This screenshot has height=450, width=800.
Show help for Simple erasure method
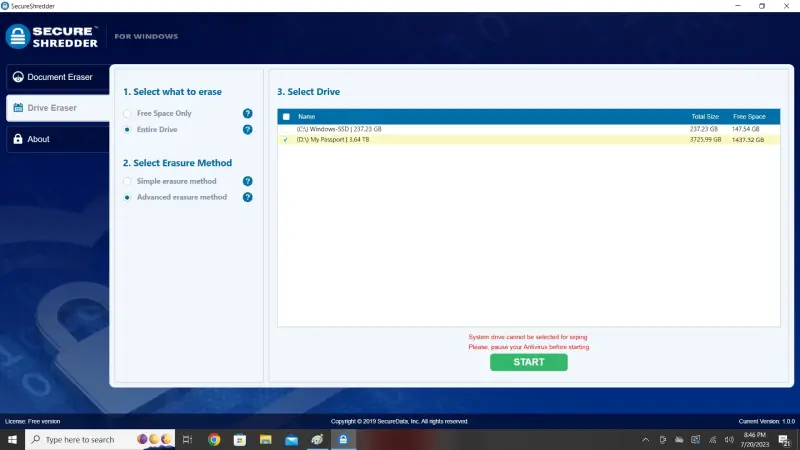(x=247, y=181)
